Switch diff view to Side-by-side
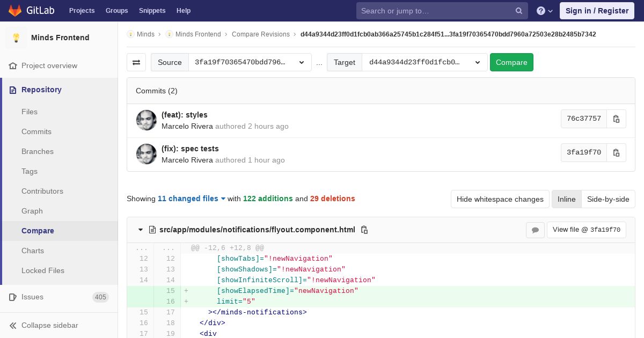The height and width of the screenshot is (338, 644). point(608,199)
